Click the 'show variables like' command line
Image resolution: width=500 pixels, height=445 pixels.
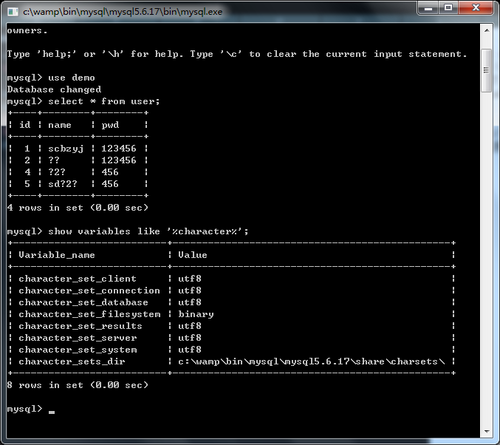click(128, 231)
